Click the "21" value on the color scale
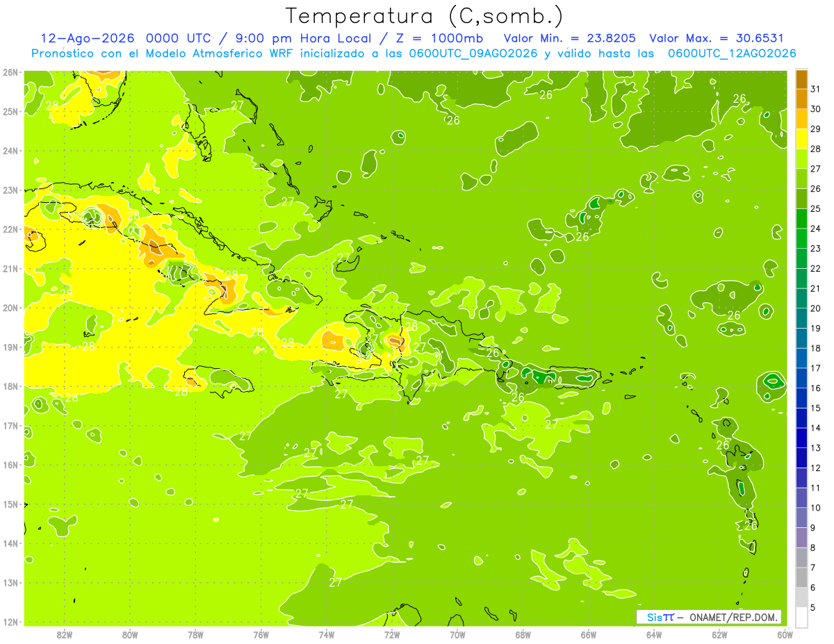 (816, 288)
